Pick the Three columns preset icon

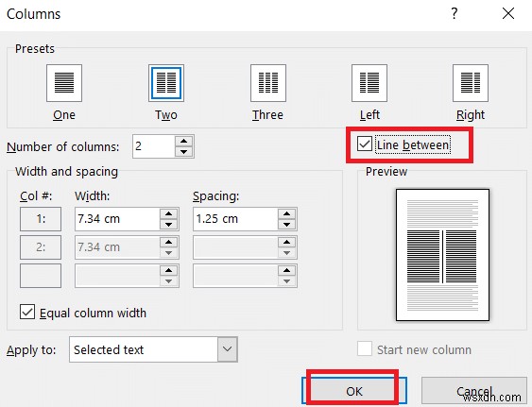tap(268, 83)
